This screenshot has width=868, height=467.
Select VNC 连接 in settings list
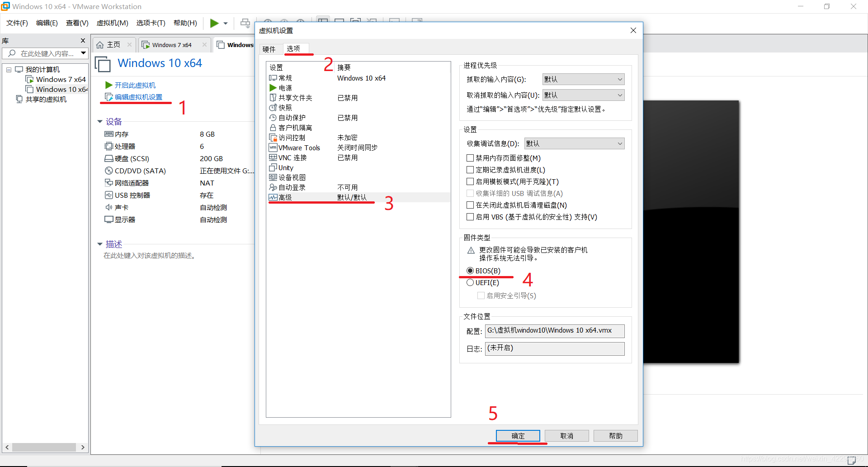point(359,157)
